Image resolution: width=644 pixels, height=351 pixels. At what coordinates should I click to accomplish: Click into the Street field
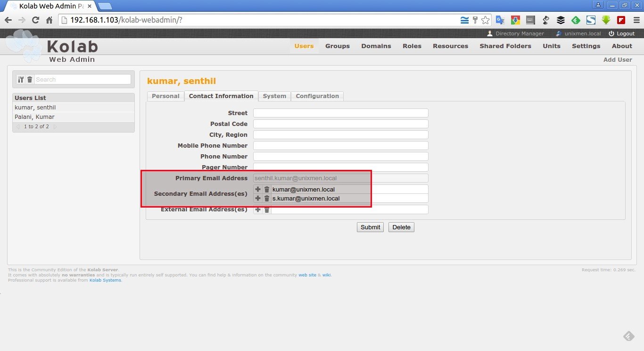coord(341,113)
